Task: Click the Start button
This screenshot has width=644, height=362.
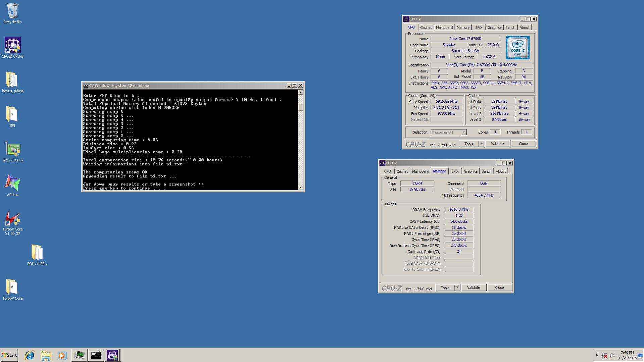Action: (x=9, y=355)
